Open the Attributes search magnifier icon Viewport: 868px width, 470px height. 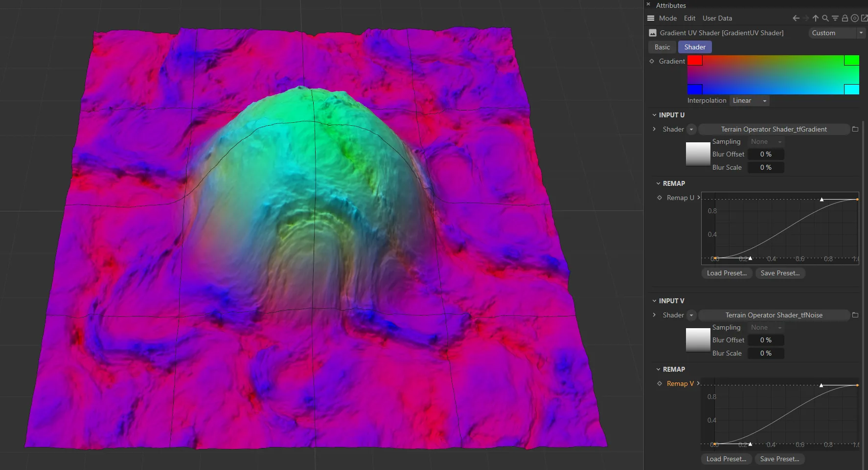tap(825, 18)
